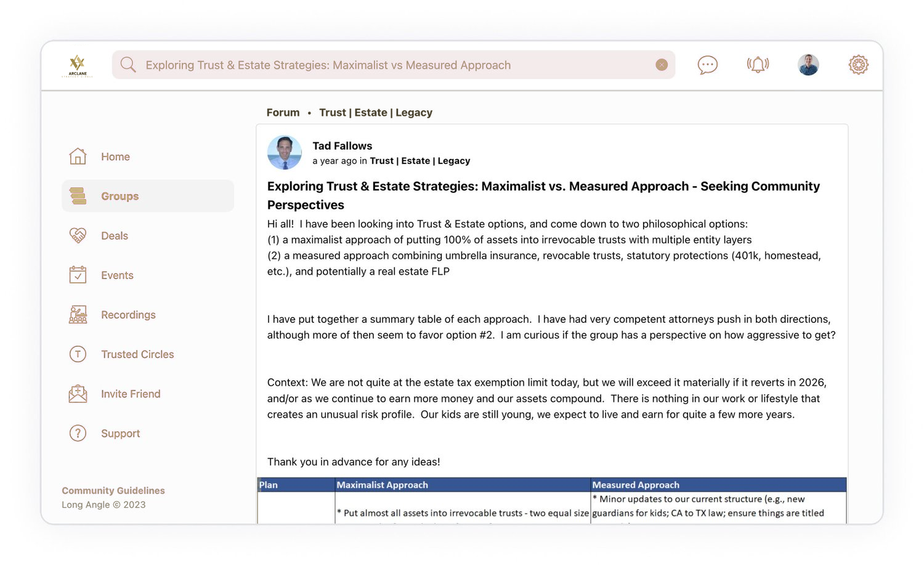The width and height of the screenshot is (924, 565).
Task: Click the Forum breadcrumb link
Action: click(283, 112)
